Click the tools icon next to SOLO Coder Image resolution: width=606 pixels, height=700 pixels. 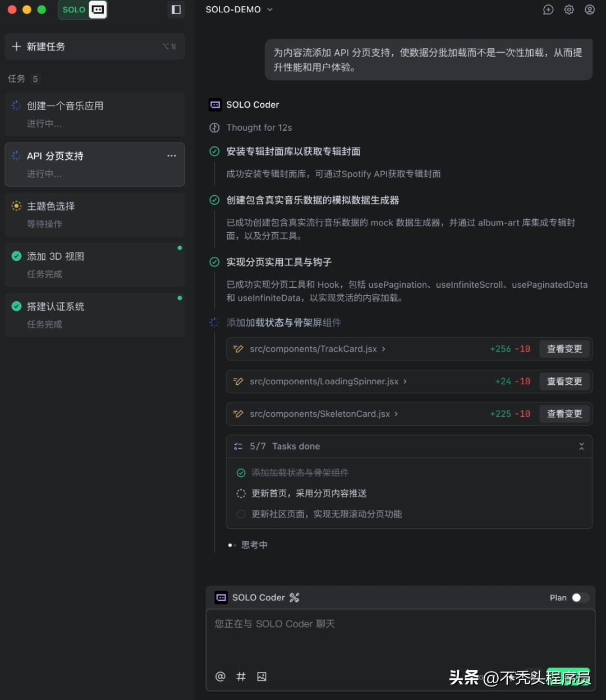[294, 597]
